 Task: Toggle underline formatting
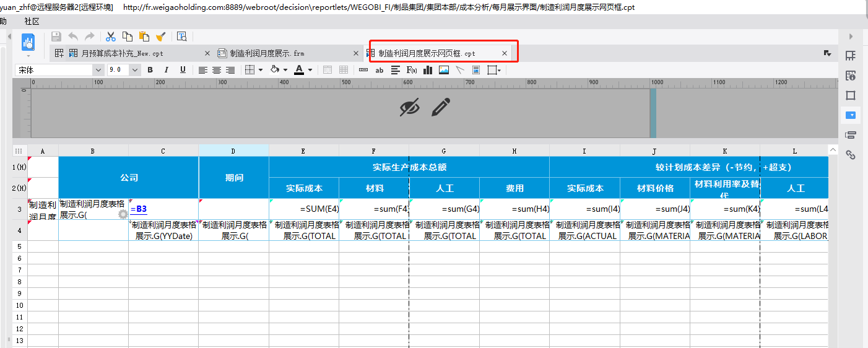(x=183, y=70)
